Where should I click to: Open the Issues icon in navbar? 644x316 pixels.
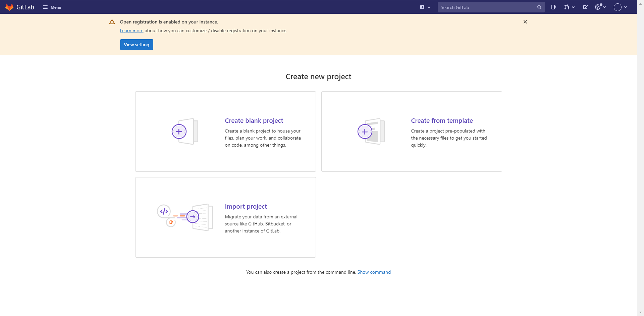click(553, 7)
